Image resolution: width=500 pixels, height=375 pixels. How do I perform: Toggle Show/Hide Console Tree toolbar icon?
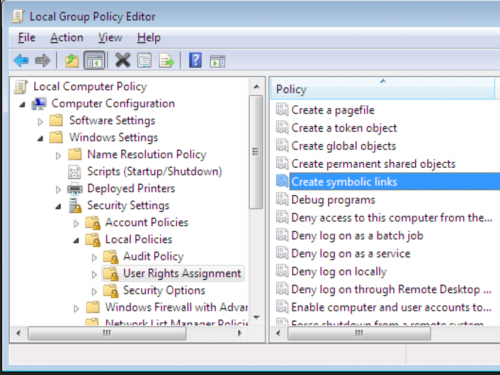[x=94, y=61]
